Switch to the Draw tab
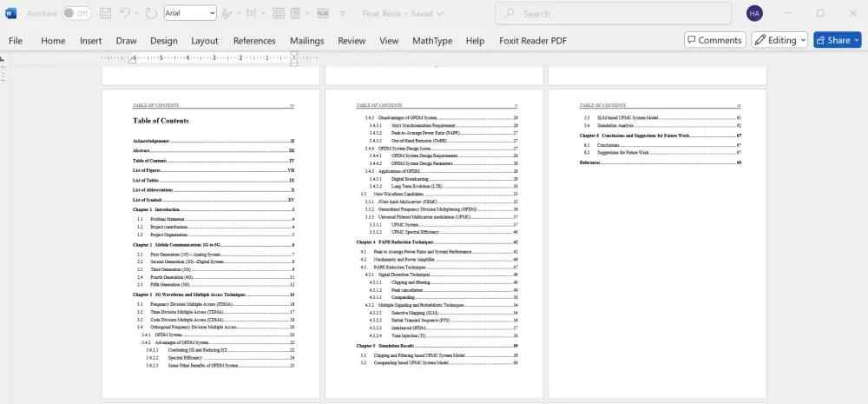The width and height of the screenshot is (868, 404). tap(126, 41)
